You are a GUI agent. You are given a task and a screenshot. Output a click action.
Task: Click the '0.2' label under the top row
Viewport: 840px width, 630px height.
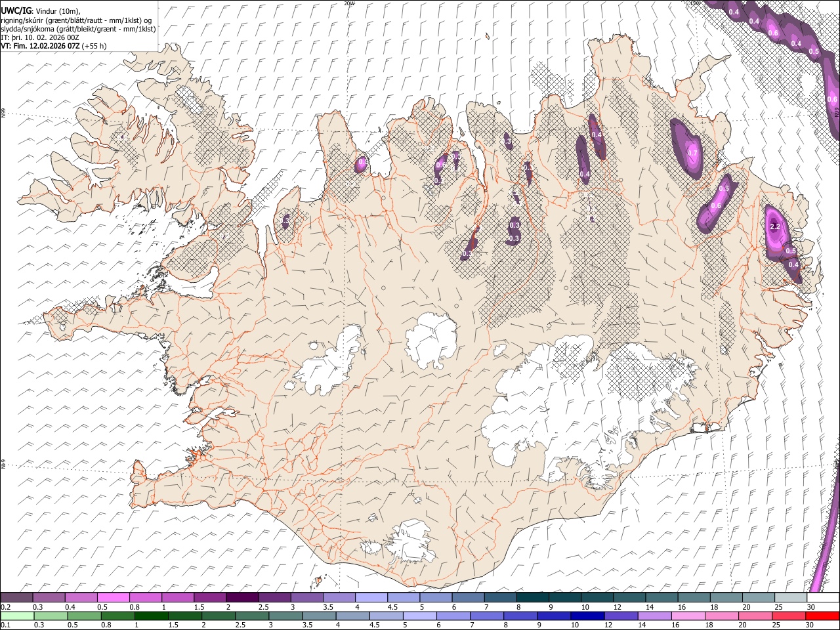pos(5,607)
